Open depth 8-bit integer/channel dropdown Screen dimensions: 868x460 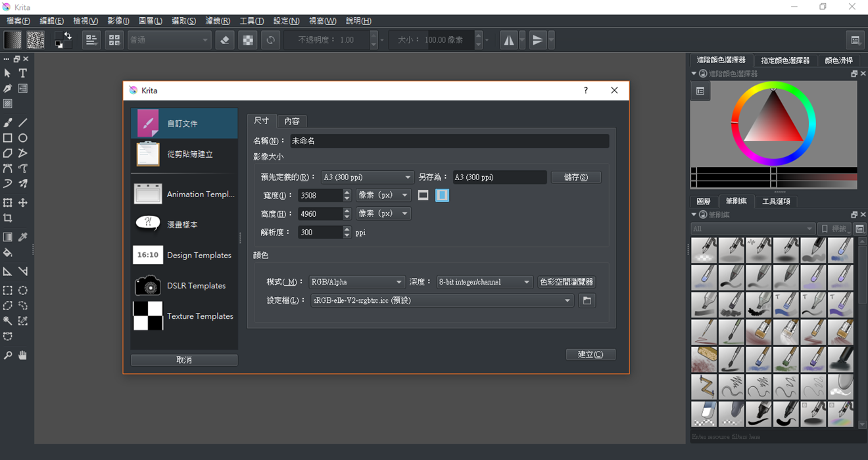click(485, 282)
